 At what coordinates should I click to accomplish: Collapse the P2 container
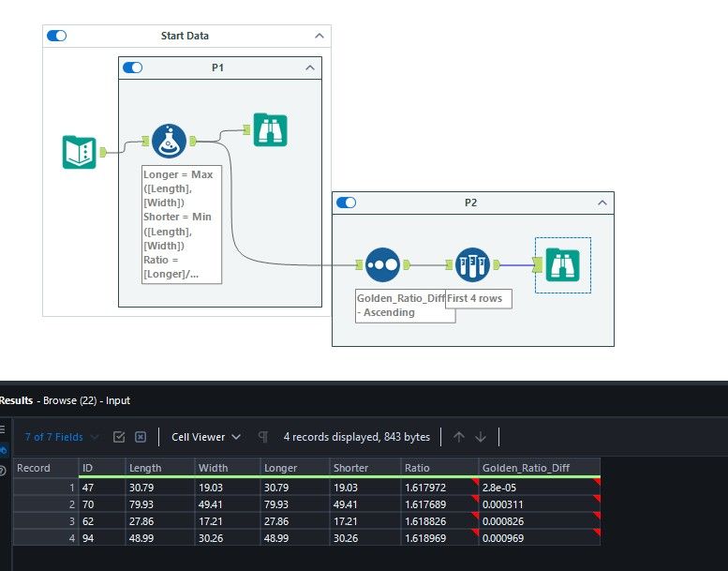tap(602, 203)
